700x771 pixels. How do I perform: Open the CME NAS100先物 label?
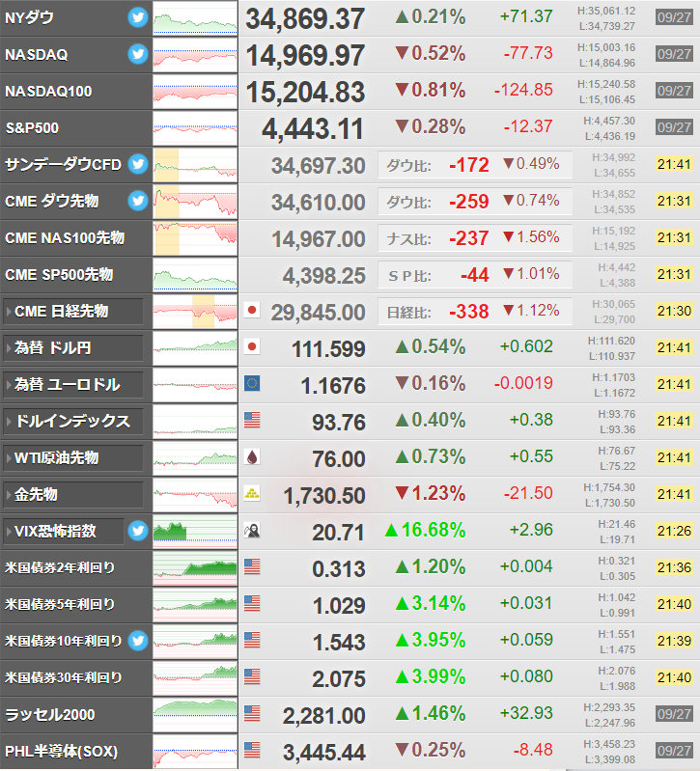click(65, 238)
